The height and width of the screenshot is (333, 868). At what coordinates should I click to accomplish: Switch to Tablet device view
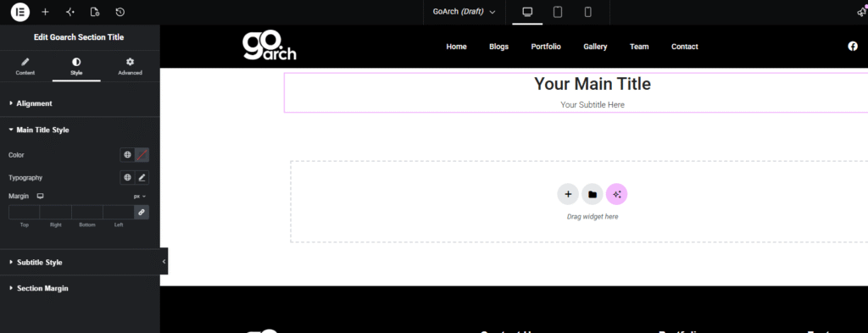click(558, 12)
